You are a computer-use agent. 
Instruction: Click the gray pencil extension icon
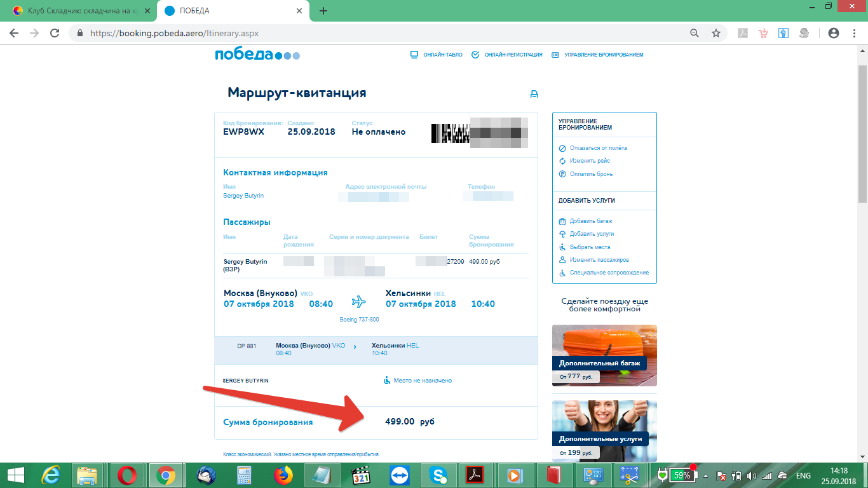click(804, 33)
